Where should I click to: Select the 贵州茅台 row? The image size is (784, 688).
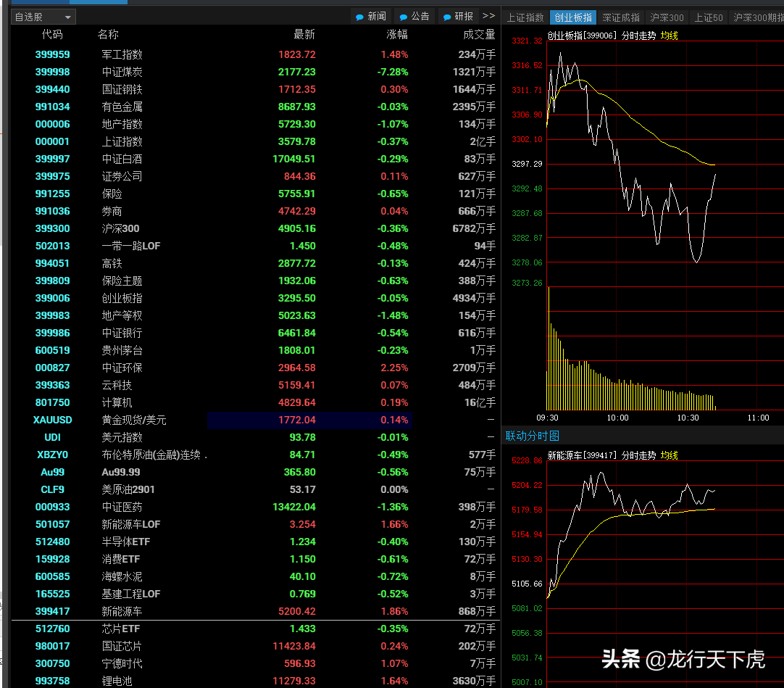click(x=254, y=350)
